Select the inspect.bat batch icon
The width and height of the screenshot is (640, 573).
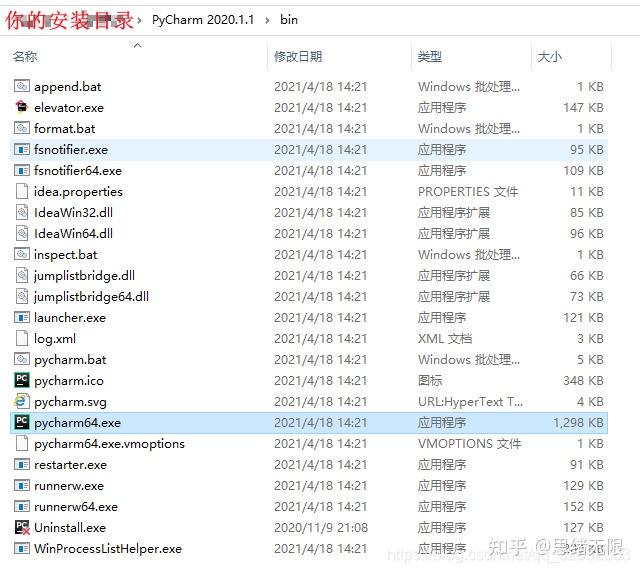22,254
